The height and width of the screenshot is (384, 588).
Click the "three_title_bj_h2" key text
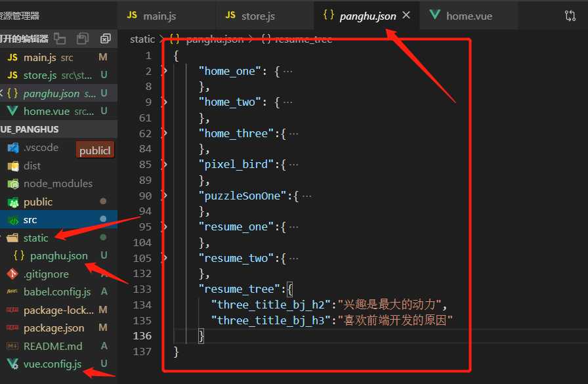coord(271,305)
